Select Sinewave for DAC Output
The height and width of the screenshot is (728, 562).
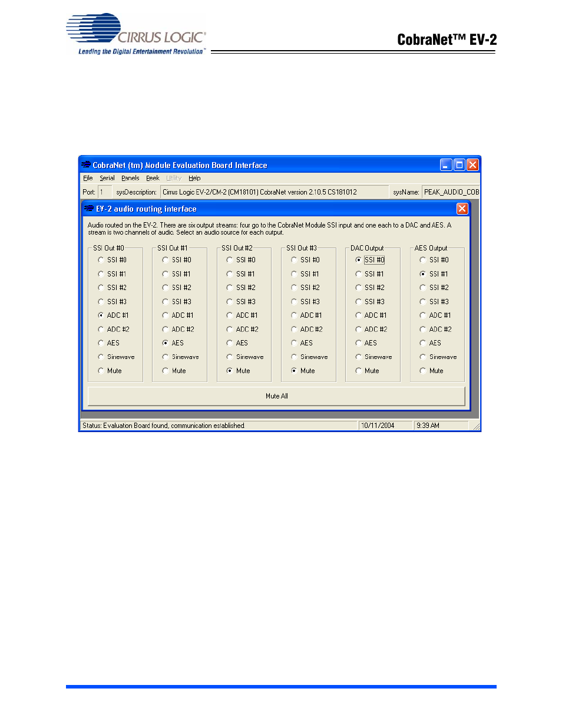coord(358,357)
